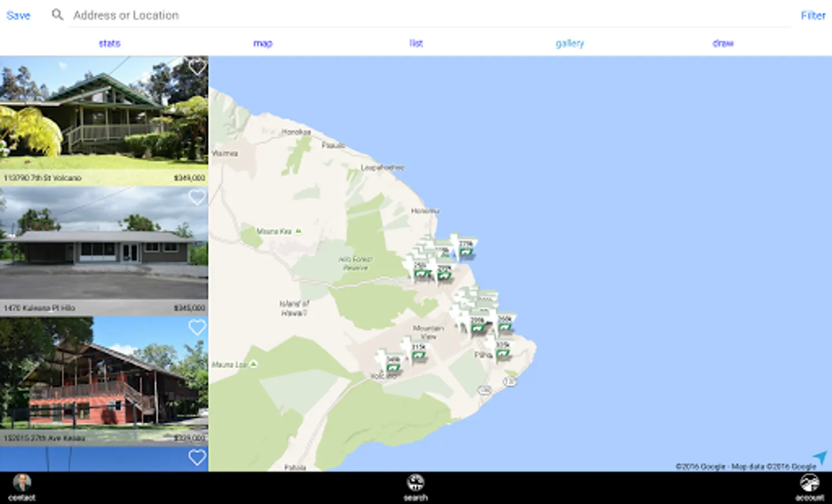Open the 27th Ave Keaau listing photo
This screenshot has width=832, height=504.
[104, 381]
